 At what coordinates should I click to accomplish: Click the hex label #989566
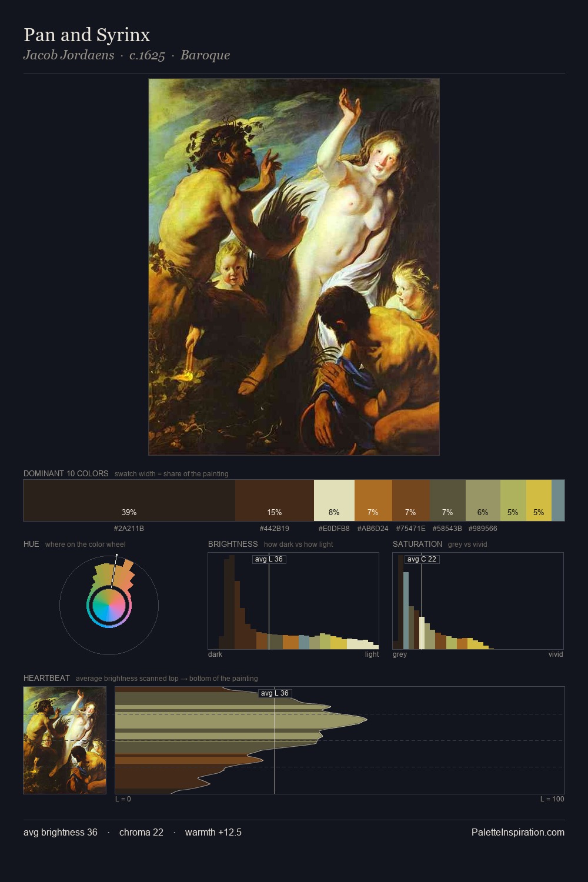[483, 529]
